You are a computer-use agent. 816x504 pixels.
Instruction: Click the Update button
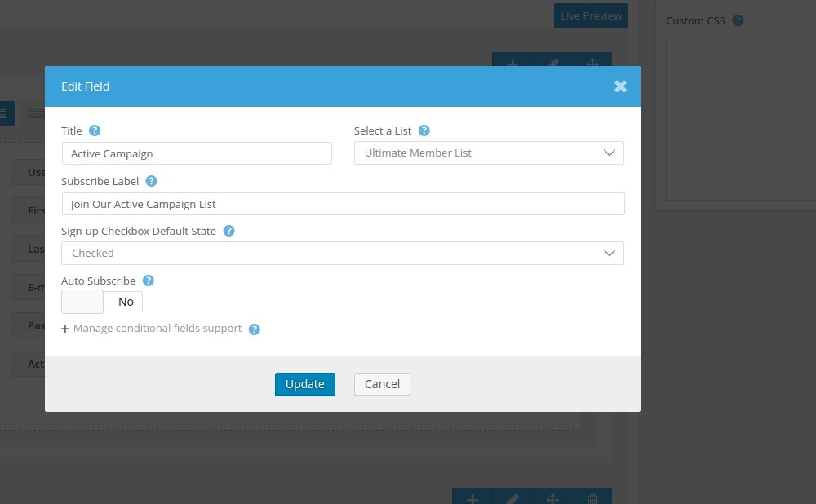(305, 384)
